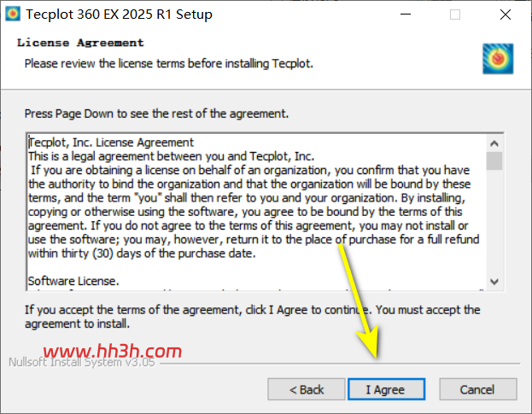This screenshot has width=532, height=414.
Task: Cancel the Tecplot installation
Action: (478, 389)
